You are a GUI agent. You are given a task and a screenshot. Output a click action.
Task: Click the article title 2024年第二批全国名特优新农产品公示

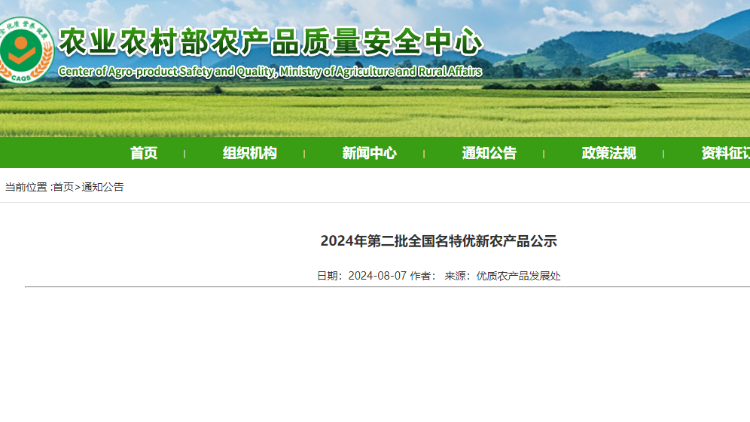[438, 241]
